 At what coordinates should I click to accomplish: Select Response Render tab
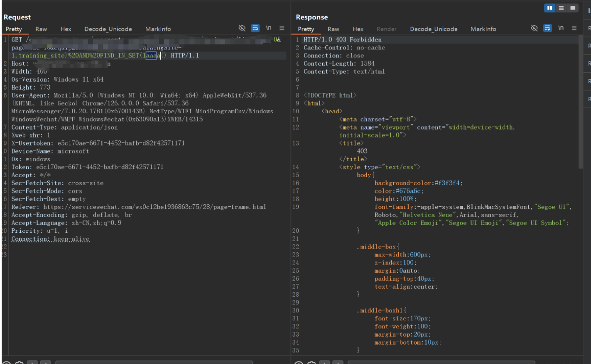point(386,29)
